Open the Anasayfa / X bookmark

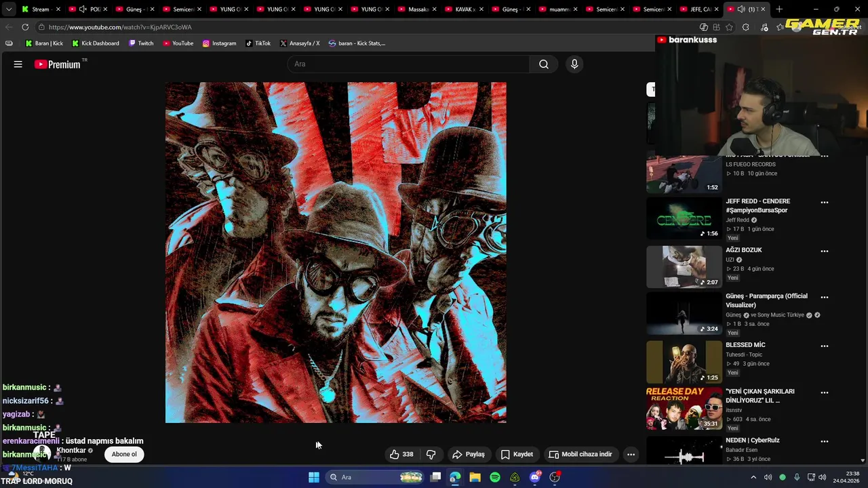pyautogui.click(x=299, y=43)
